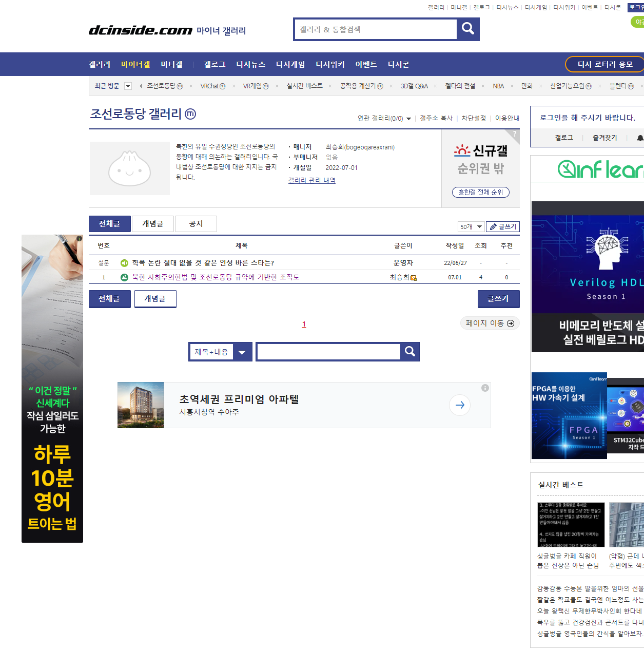This screenshot has height=649, width=644.
Task: Click the gallery search text field
Action: [x=328, y=352]
